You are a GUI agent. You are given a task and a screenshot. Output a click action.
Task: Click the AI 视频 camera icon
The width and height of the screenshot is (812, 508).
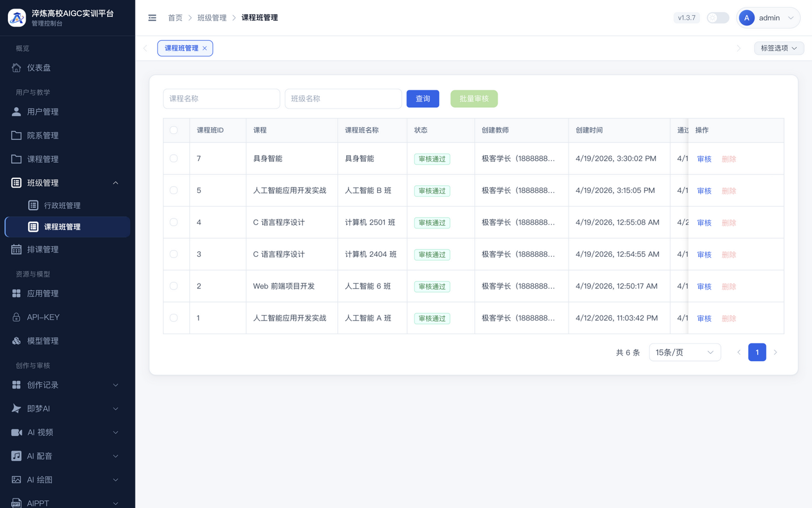click(x=16, y=432)
